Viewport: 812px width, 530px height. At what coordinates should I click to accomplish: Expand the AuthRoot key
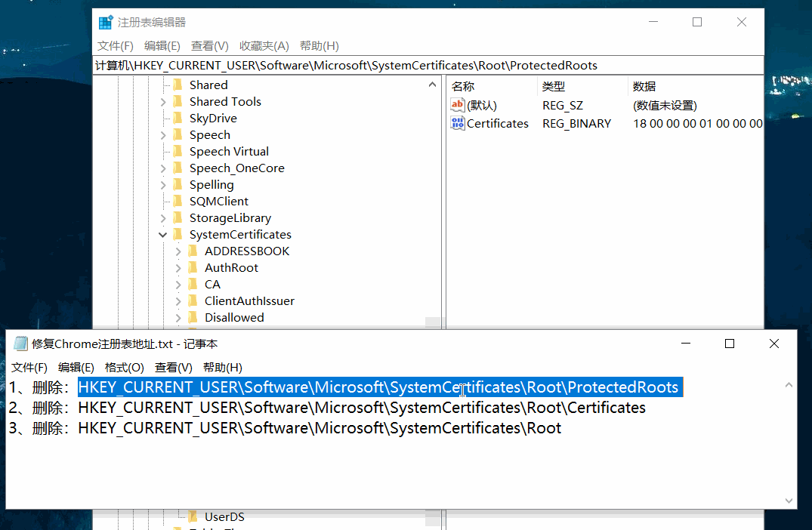point(178,268)
